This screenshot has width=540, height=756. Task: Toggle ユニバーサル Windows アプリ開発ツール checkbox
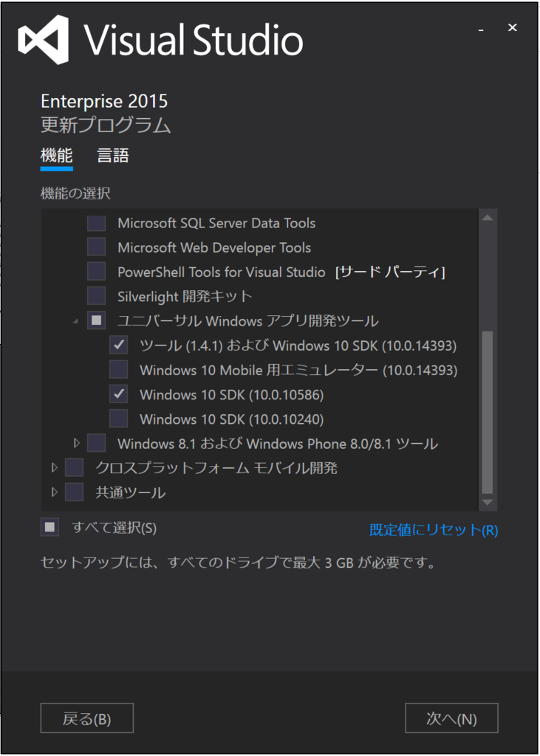point(95,320)
